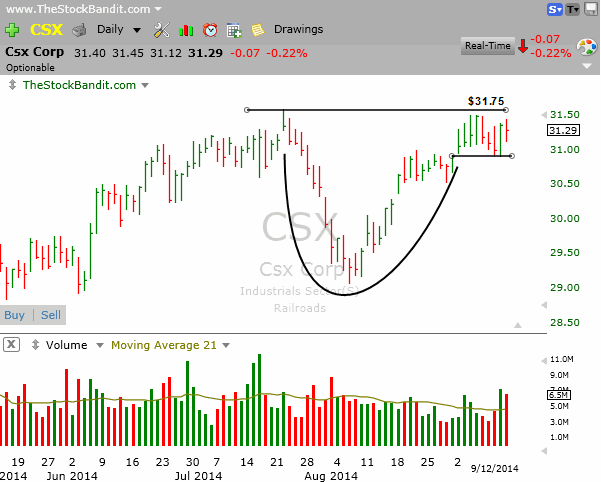Viewport: 601px width, 482px height.
Task: Add indicator via bar chart icon
Action: 186,30
